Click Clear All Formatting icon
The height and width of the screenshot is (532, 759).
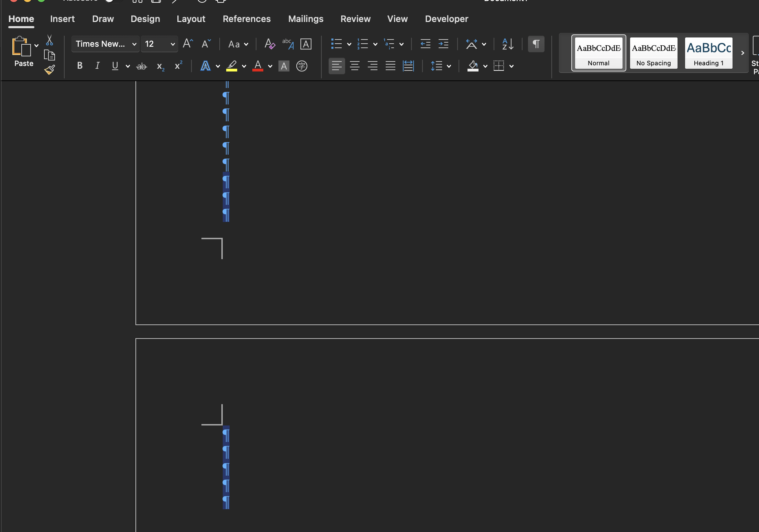coord(269,44)
